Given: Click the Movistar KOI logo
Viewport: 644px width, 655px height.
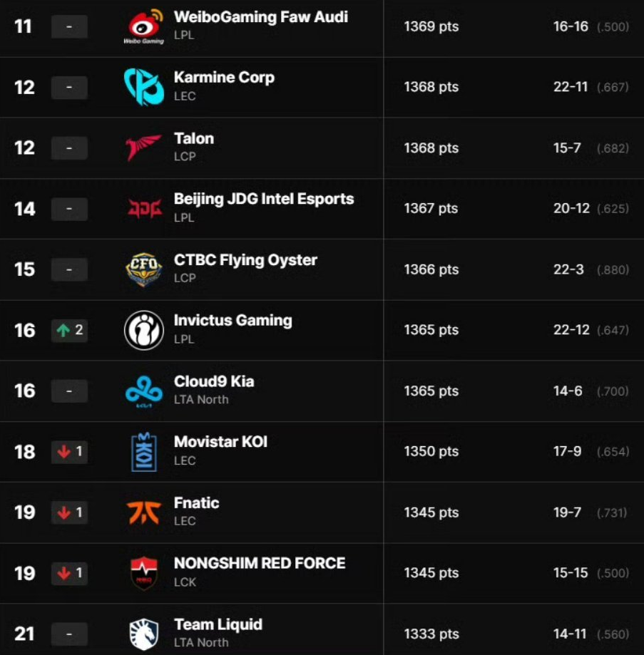Looking at the screenshot, I should click(x=145, y=452).
